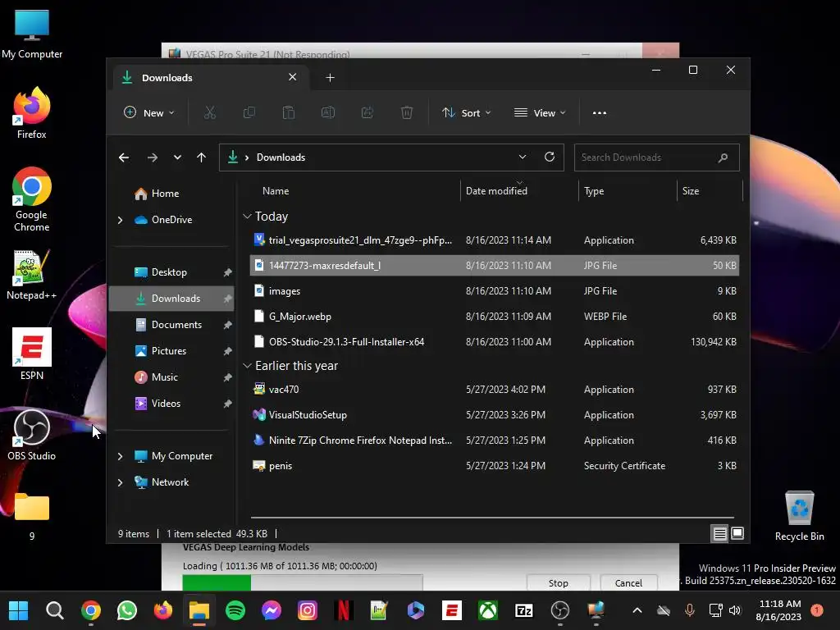
Task: Open Netflix from the taskbar
Action: coord(344,610)
